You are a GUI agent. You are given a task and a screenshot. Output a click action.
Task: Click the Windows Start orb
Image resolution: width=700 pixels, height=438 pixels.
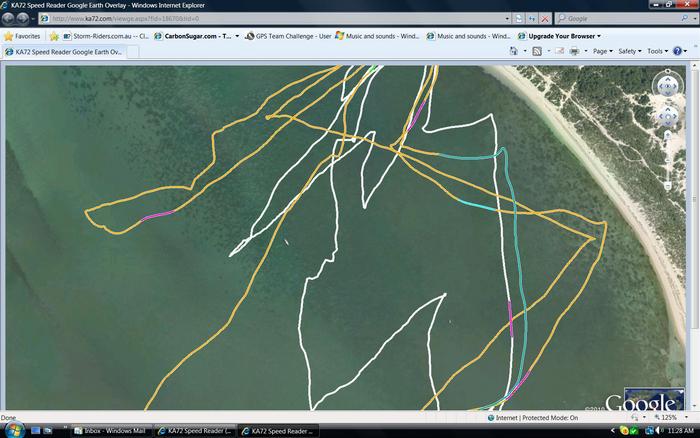tap(14, 430)
